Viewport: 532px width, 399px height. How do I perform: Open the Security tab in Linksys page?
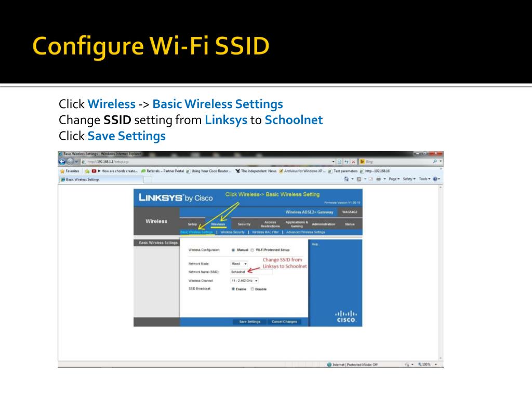(x=244, y=224)
